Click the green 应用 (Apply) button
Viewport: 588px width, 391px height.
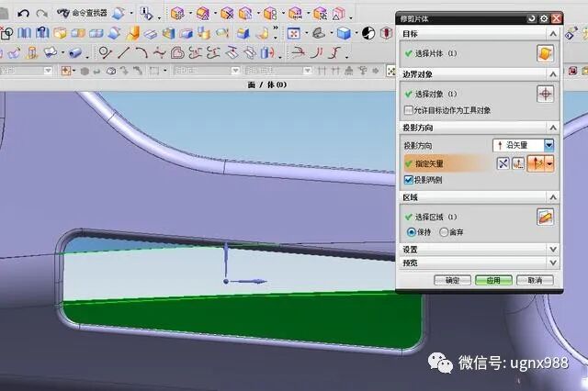click(x=493, y=280)
